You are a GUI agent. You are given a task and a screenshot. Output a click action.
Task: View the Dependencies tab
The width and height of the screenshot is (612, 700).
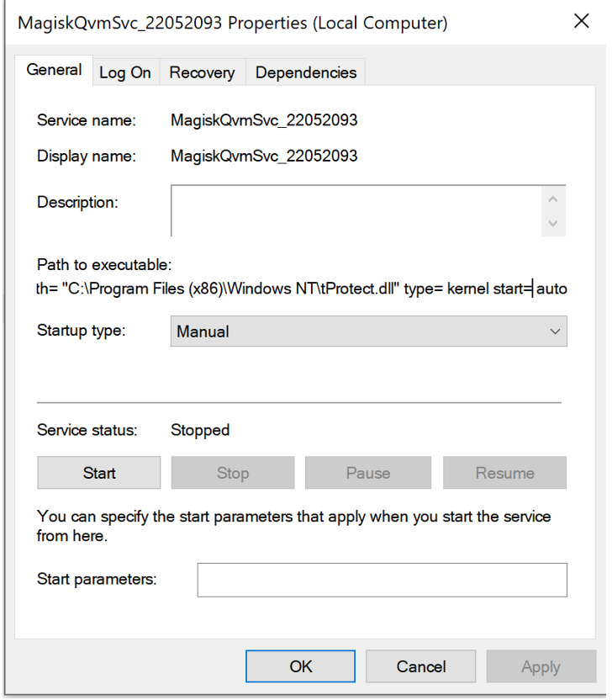tap(305, 73)
